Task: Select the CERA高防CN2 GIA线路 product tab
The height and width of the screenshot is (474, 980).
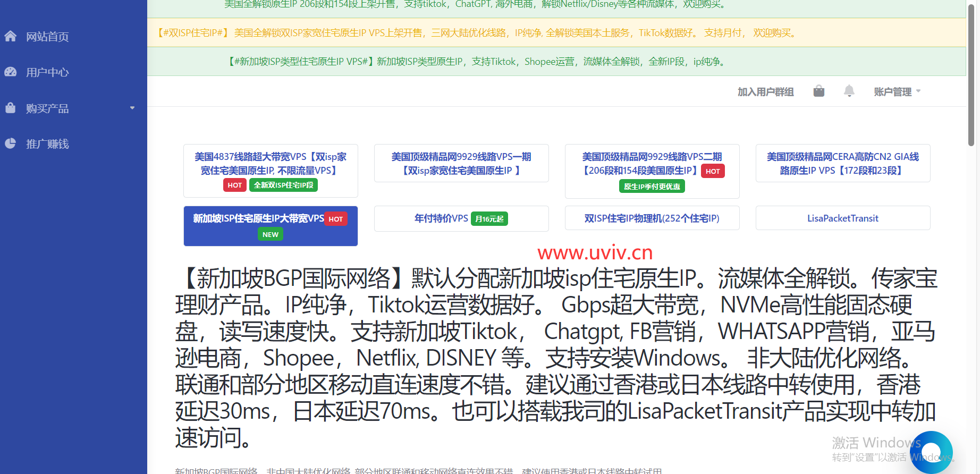Action: tap(842, 164)
